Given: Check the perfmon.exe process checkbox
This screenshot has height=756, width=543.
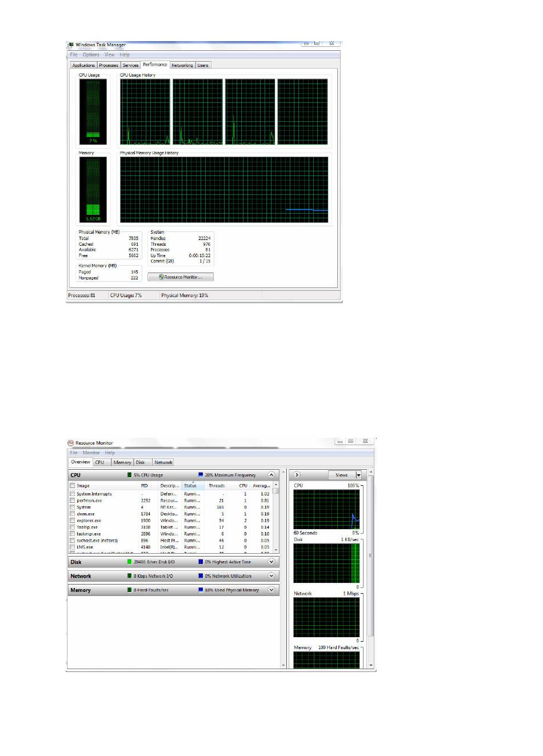Looking at the screenshot, I should pos(72,501).
